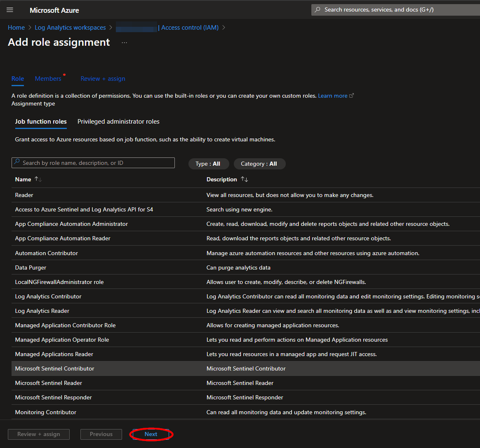Click the Next button
480x448 pixels.
click(151, 434)
